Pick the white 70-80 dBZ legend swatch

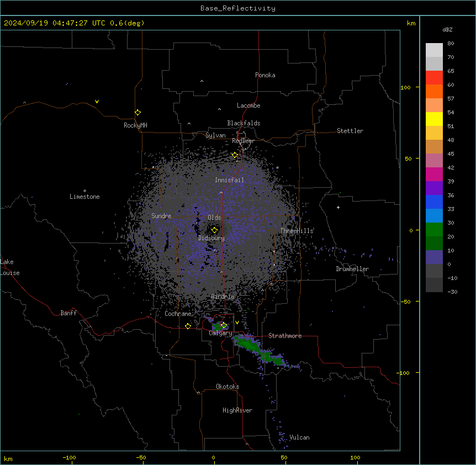point(434,50)
